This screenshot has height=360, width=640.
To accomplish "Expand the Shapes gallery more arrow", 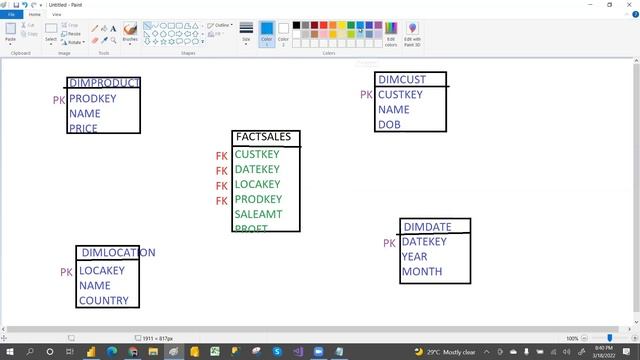I will (202, 42).
